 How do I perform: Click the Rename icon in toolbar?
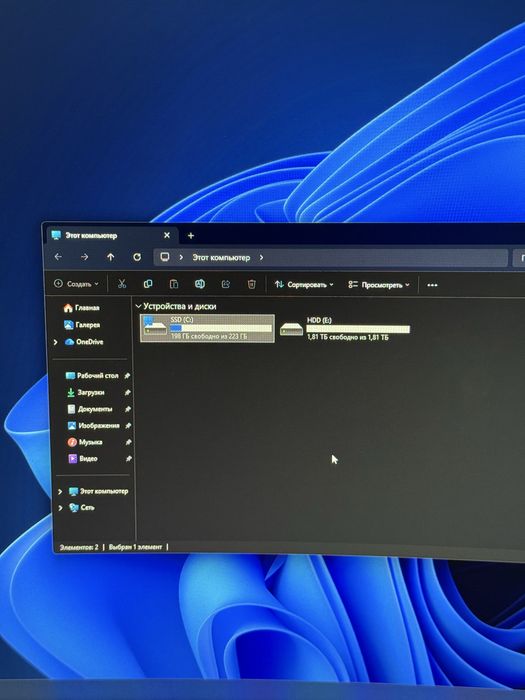(200, 284)
